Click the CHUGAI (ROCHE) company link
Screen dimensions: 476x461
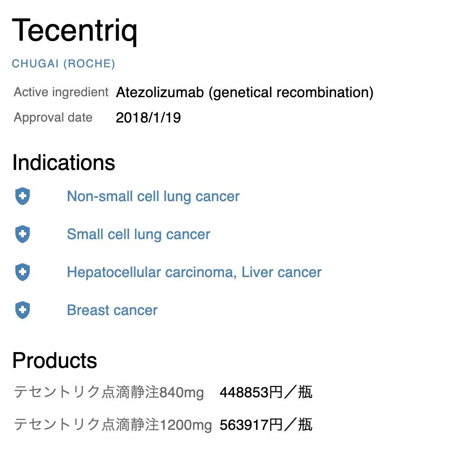click(63, 64)
